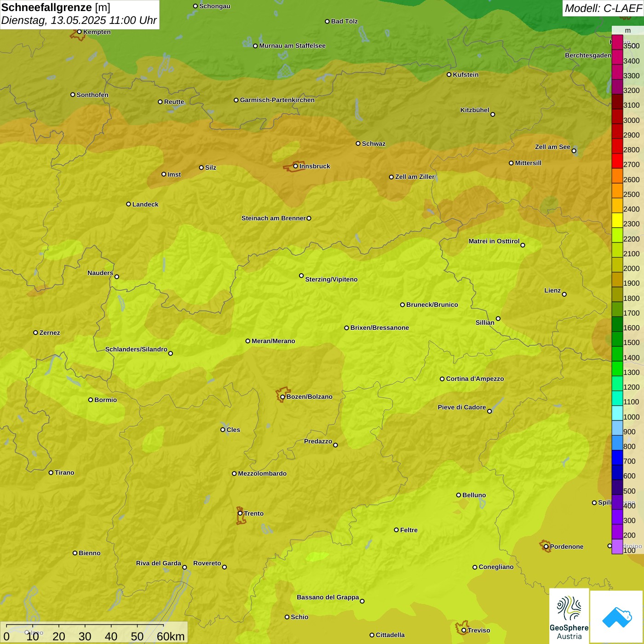Pick the Landeck location dot
Screen dimensions: 644x644
click(128, 204)
